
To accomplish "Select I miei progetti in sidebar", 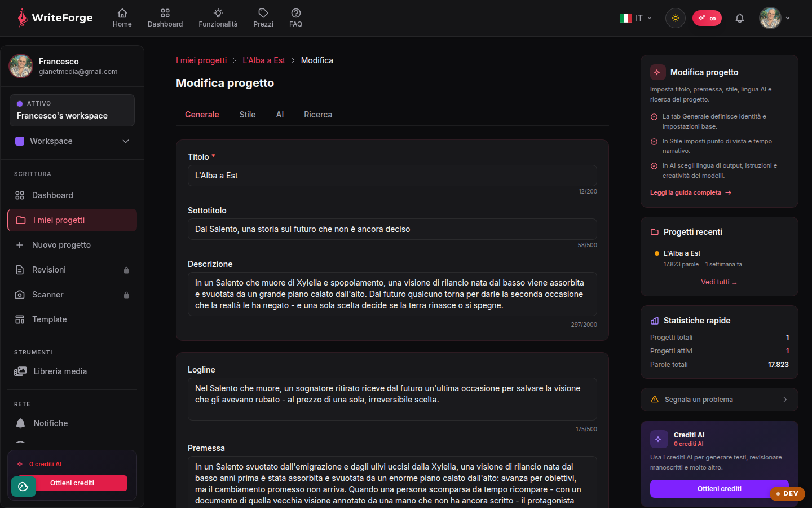I will pos(72,220).
